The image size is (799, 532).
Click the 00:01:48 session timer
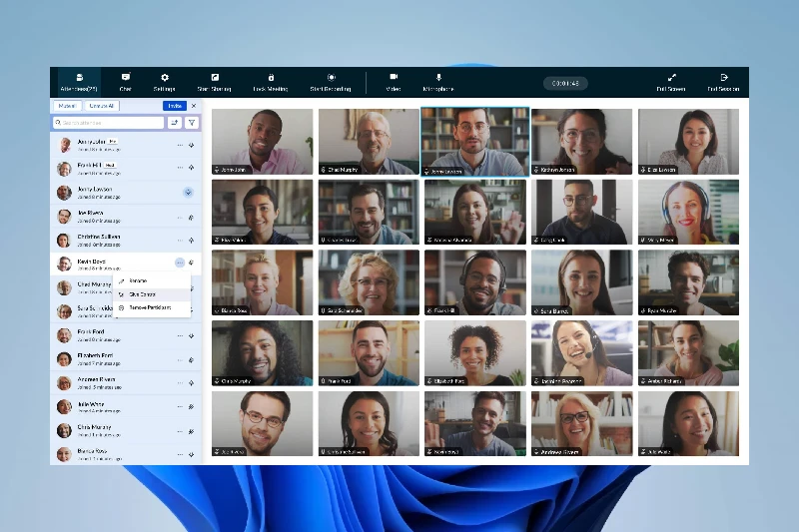tap(565, 83)
